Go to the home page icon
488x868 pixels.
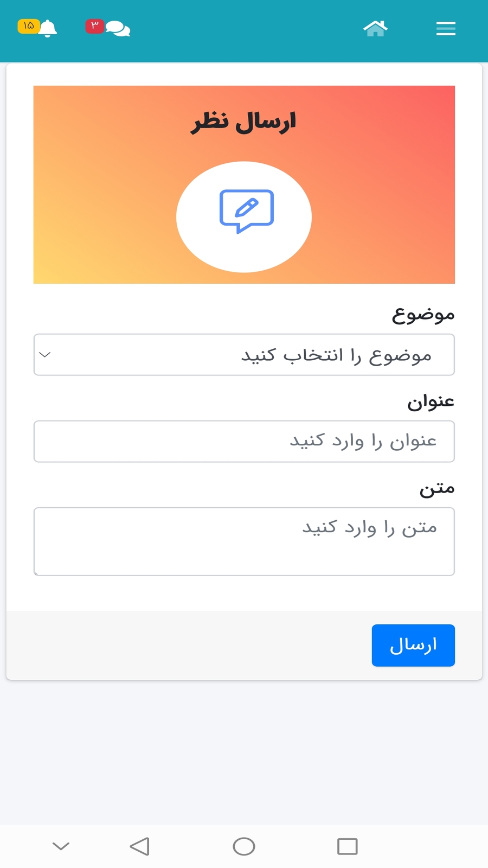coord(375,28)
